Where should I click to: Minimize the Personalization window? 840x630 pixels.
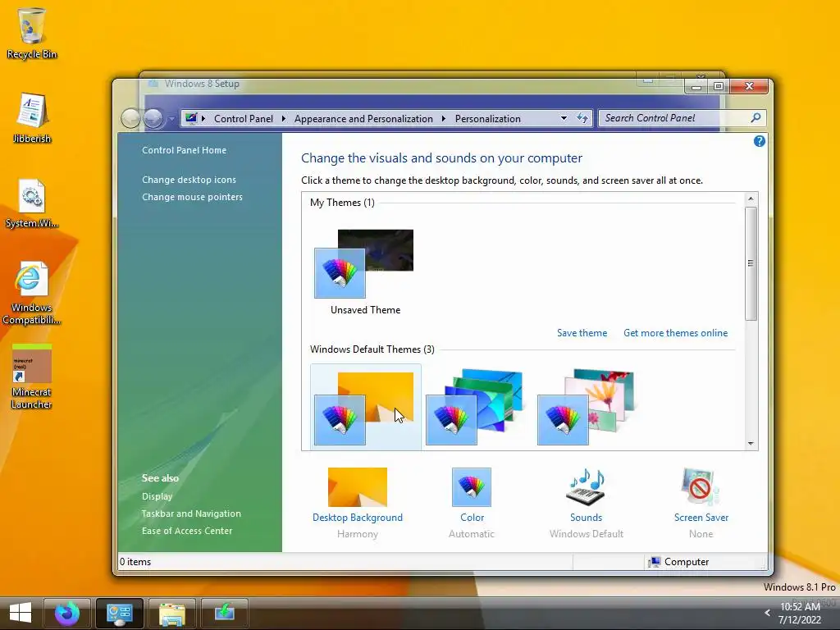pyautogui.click(x=696, y=86)
